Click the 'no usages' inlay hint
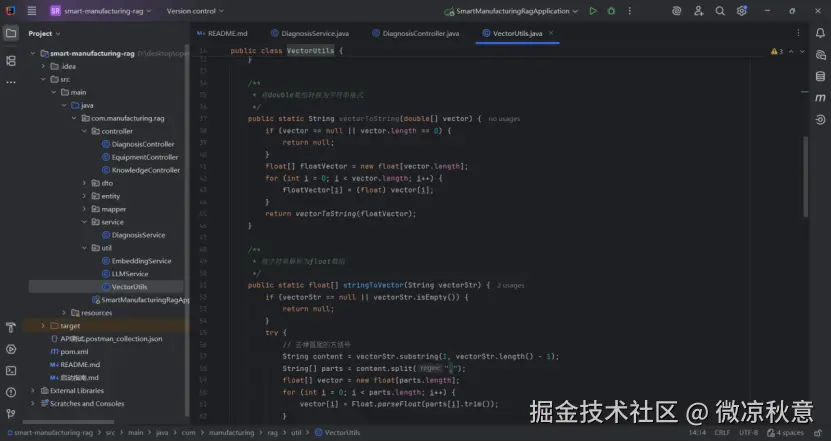The width and height of the screenshot is (831, 442). 504,119
